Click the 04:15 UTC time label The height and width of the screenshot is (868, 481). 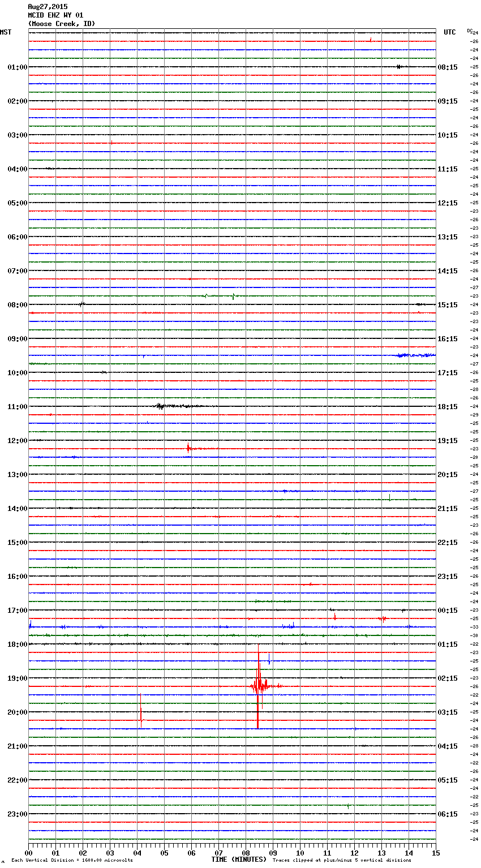(448, 746)
